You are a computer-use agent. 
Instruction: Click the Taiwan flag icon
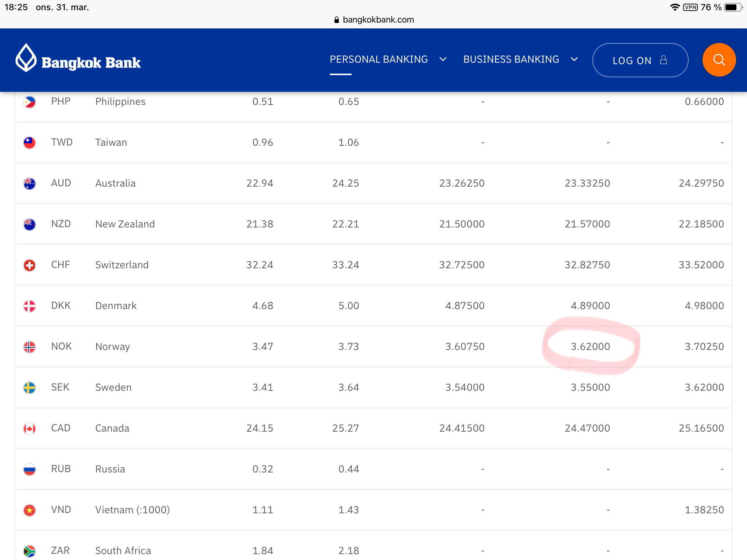30,143
